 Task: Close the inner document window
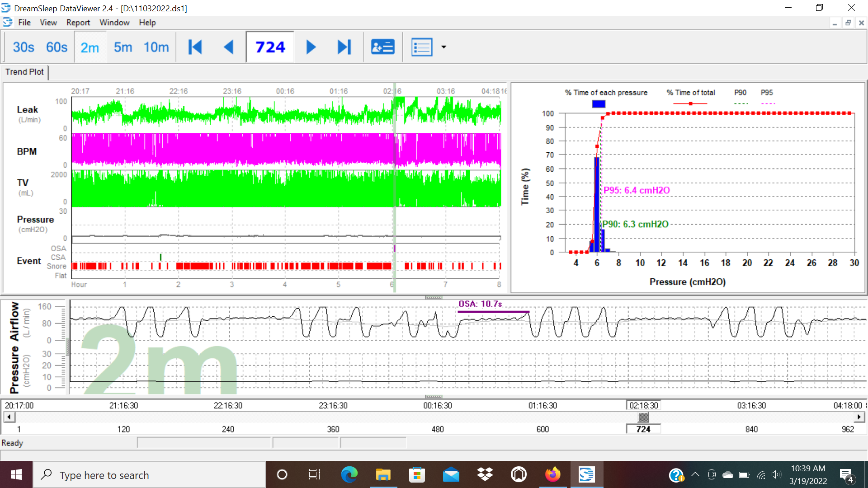click(x=861, y=23)
